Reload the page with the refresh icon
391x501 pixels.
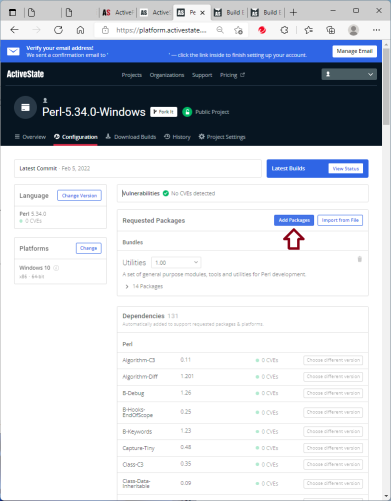click(x=58, y=30)
